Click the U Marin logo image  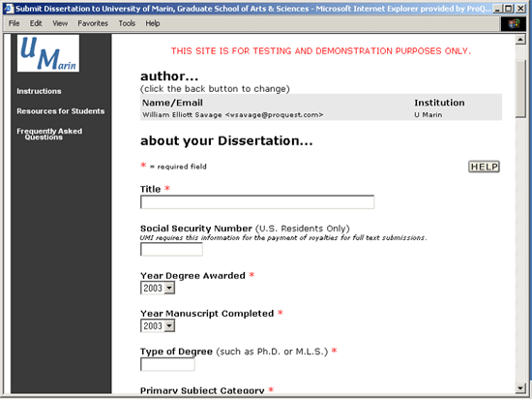[48, 53]
